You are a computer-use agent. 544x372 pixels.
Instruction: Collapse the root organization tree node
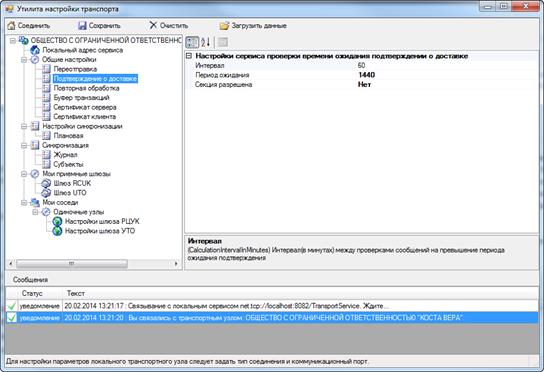click(x=12, y=41)
